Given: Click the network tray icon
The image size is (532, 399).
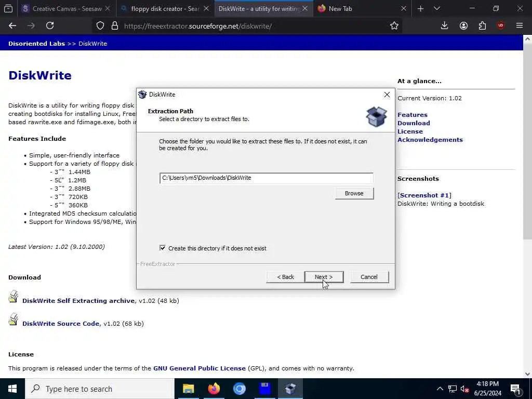Looking at the screenshot, I should point(453,389).
